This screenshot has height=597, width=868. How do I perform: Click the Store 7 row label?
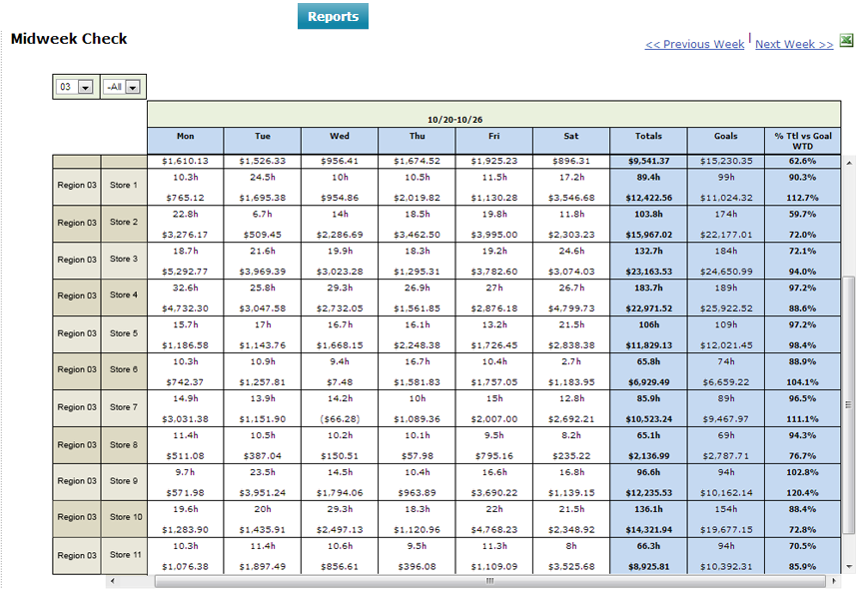[x=124, y=406]
